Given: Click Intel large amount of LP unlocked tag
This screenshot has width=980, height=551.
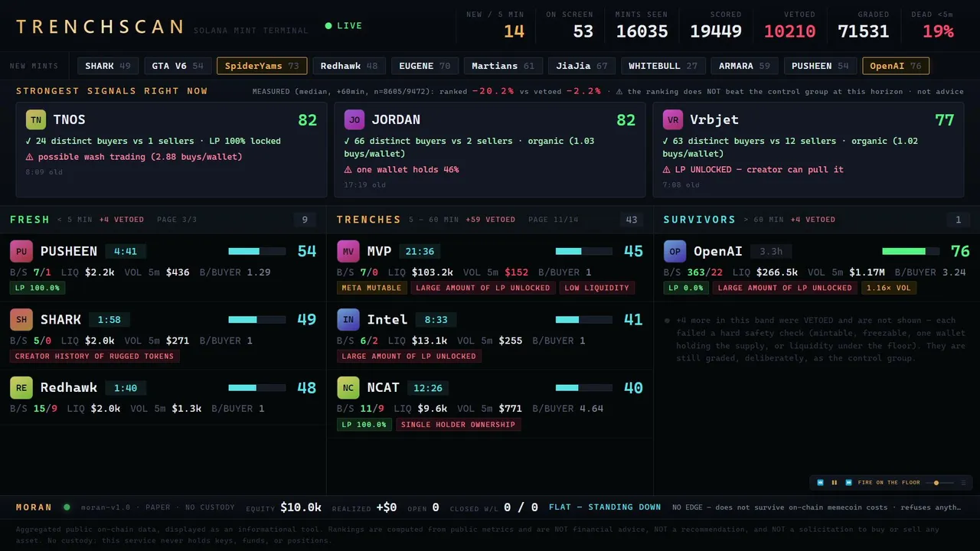Looking at the screenshot, I should (409, 357).
